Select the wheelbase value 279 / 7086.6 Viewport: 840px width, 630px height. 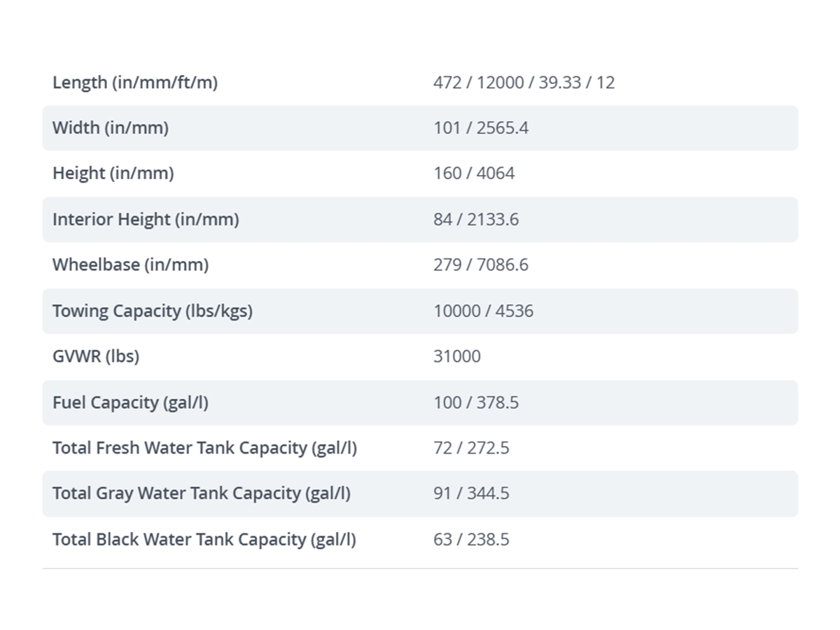tap(481, 265)
